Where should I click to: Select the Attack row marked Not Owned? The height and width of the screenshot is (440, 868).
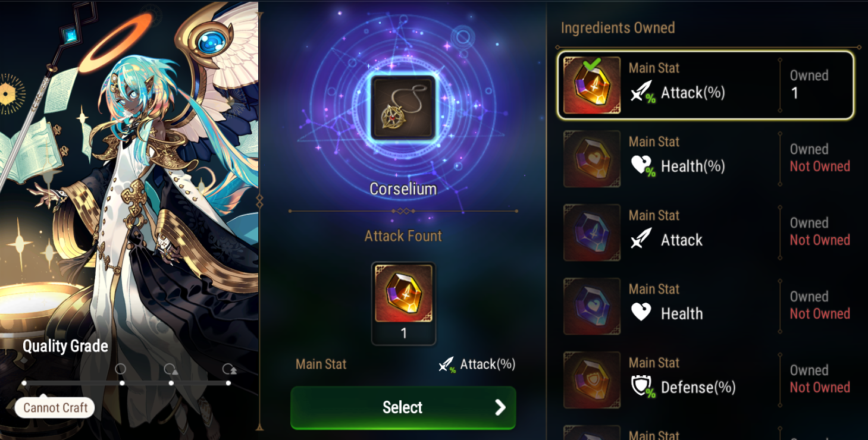coord(706,232)
